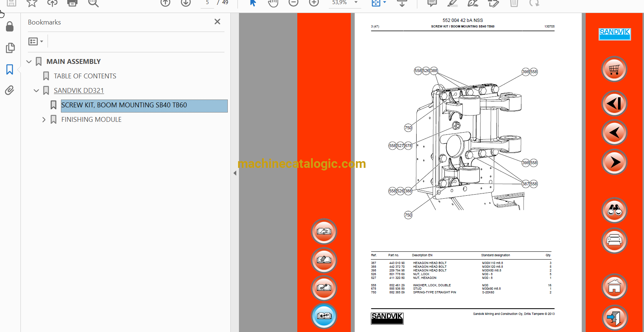This screenshot has height=332, width=644.
Task: Select the highlight text tool
Action: tap(452, 3)
